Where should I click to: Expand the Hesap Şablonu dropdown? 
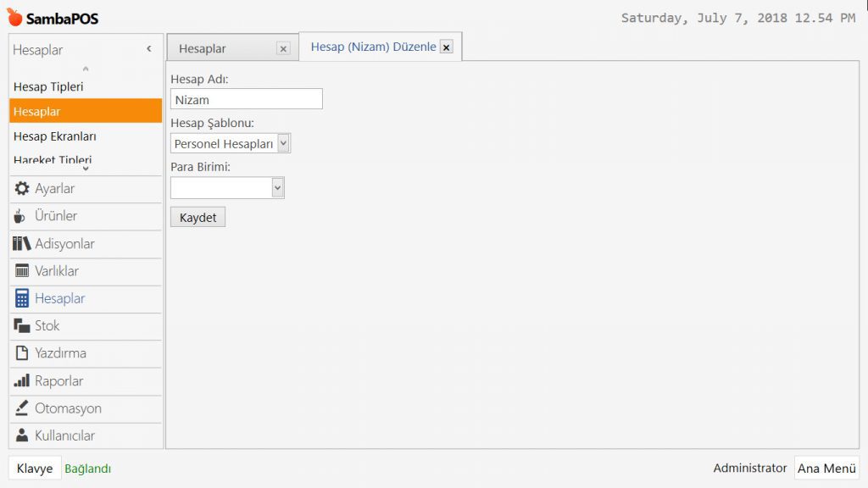coord(283,144)
